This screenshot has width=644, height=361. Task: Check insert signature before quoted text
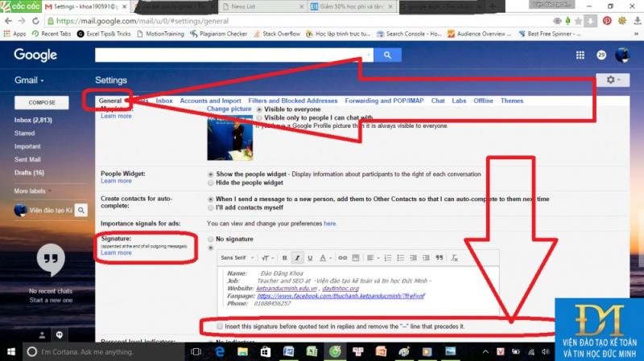[220, 326]
